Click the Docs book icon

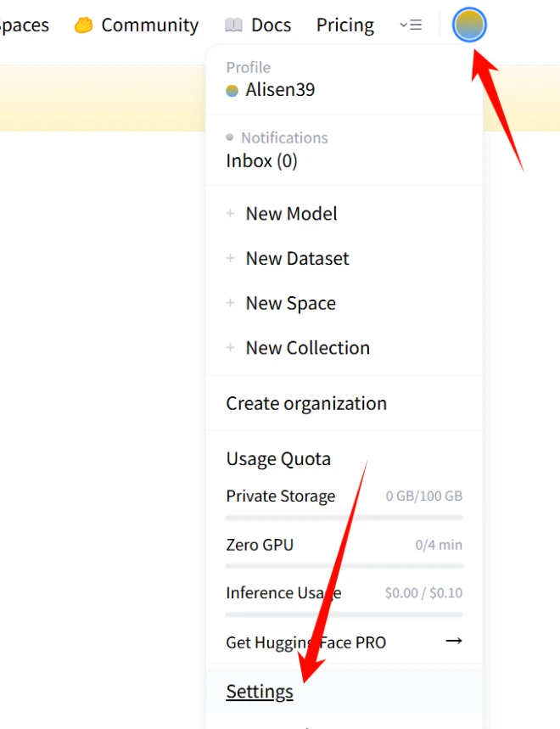coord(233,25)
